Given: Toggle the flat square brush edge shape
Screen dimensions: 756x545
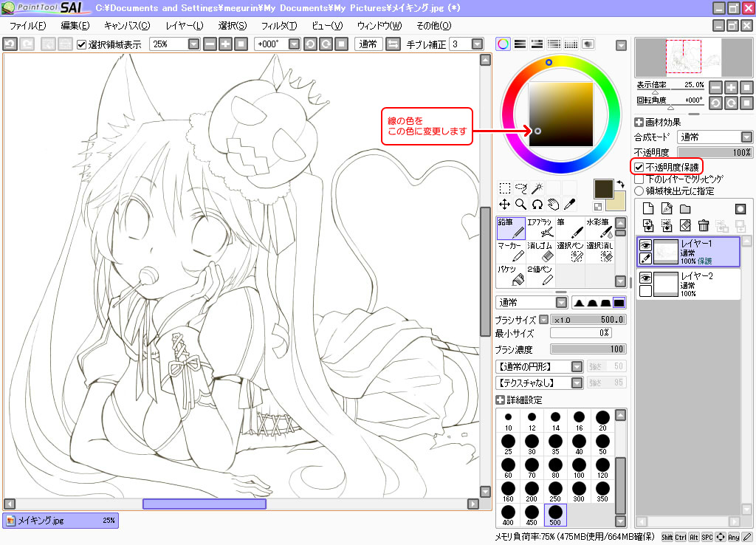Looking at the screenshot, I should click(x=619, y=303).
